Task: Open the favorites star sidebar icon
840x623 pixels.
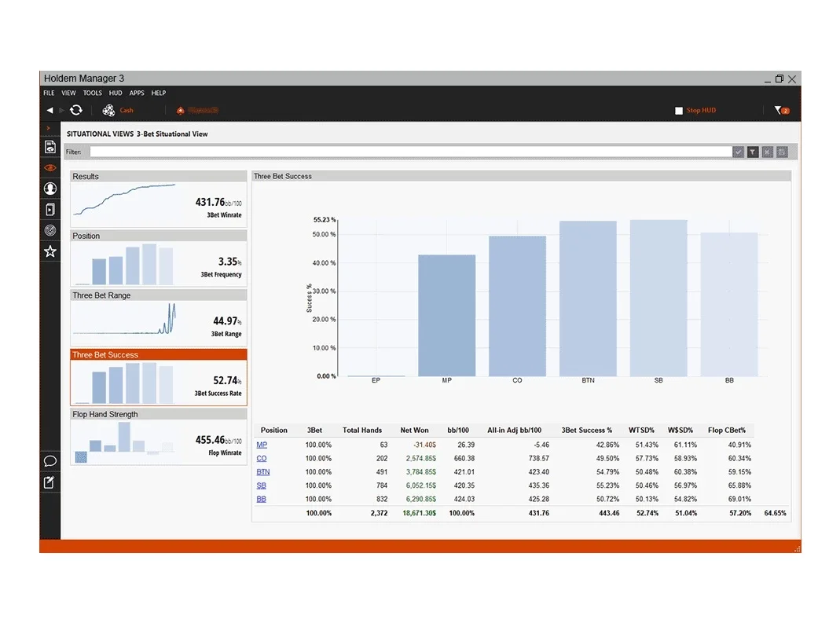Action: 50,251
